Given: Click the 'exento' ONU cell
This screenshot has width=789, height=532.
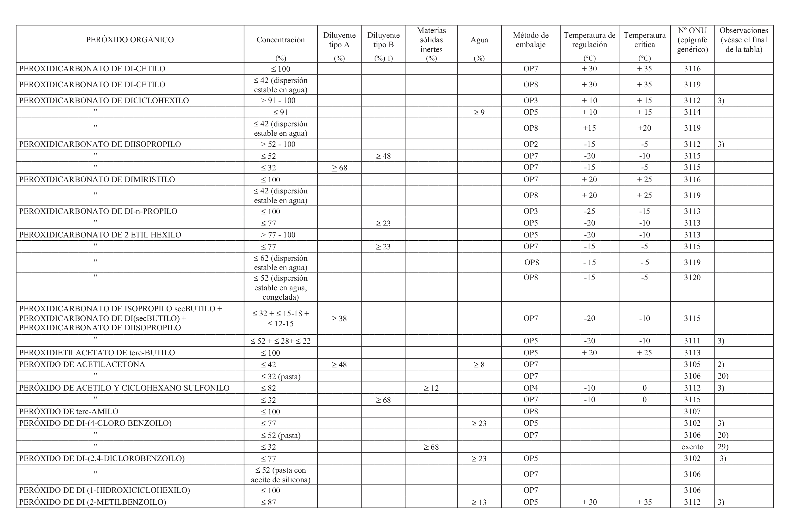Looking at the screenshot, I should pyautogui.click(x=692, y=447).
